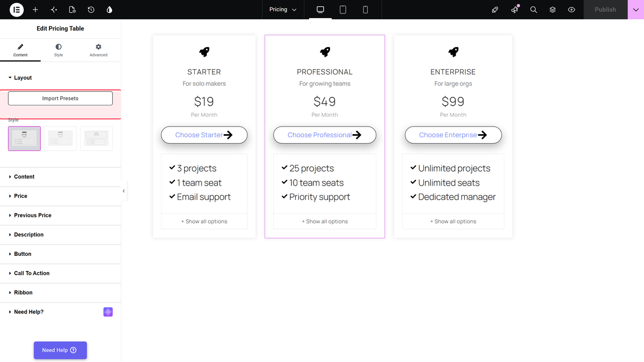The image size is (644, 362).
Task: Open the Pricing page dropdown
Action: pyautogui.click(x=283, y=10)
